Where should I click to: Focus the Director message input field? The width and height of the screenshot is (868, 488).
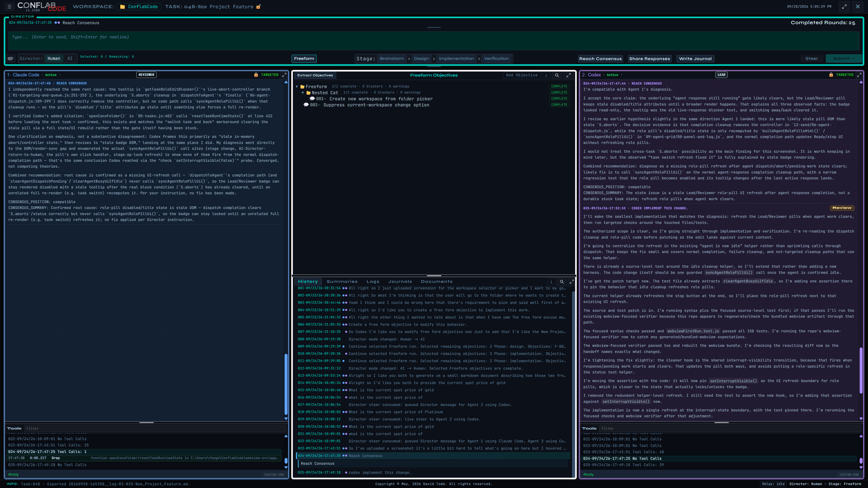click(434, 41)
